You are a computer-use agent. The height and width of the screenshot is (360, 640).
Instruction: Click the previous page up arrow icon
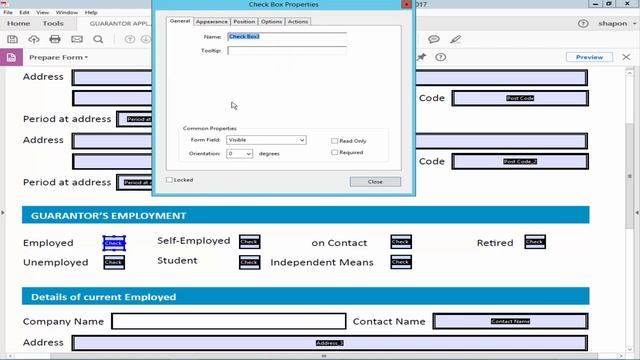pyautogui.click(x=130, y=39)
